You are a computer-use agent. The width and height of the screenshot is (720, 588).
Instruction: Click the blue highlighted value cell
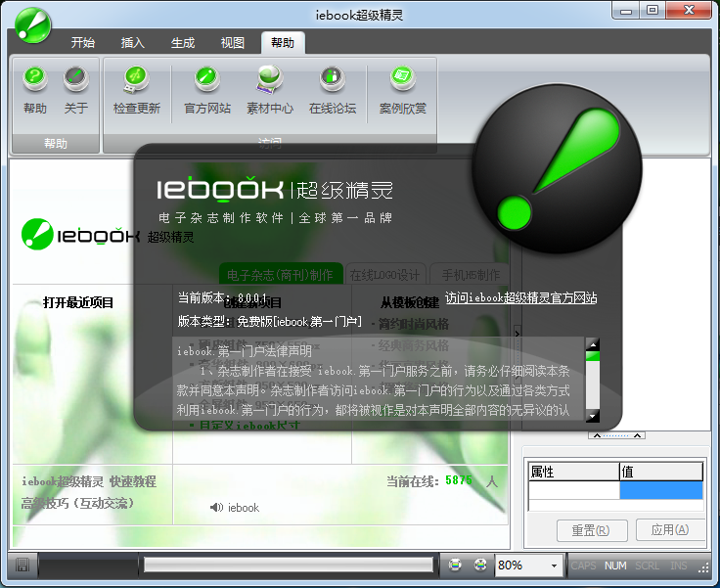(661, 490)
